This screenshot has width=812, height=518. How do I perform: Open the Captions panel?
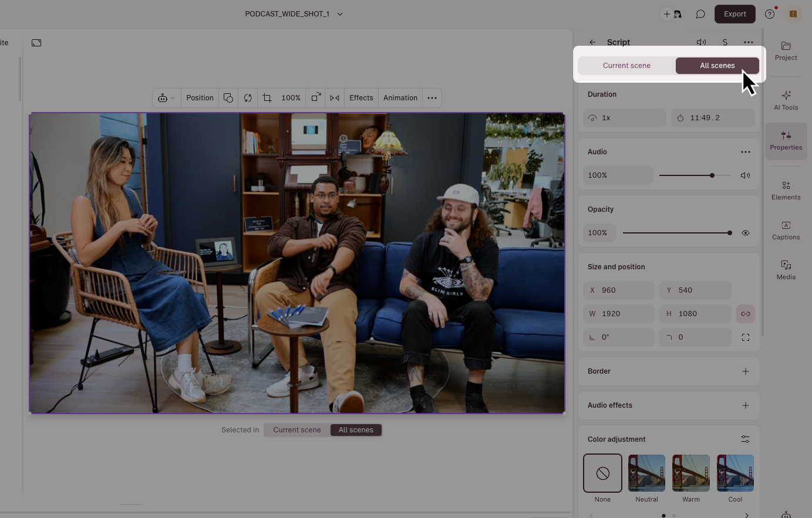point(786,229)
